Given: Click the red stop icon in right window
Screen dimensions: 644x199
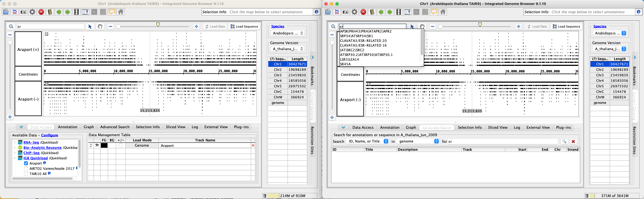Looking at the screenshot, I should pyautogui.click(x=363, y=12).
